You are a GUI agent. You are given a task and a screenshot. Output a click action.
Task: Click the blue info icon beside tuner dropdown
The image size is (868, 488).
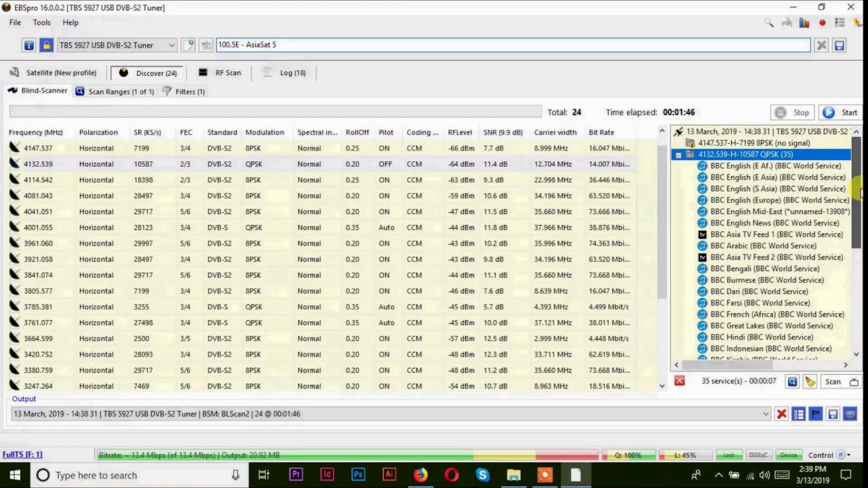pos(28,45)
